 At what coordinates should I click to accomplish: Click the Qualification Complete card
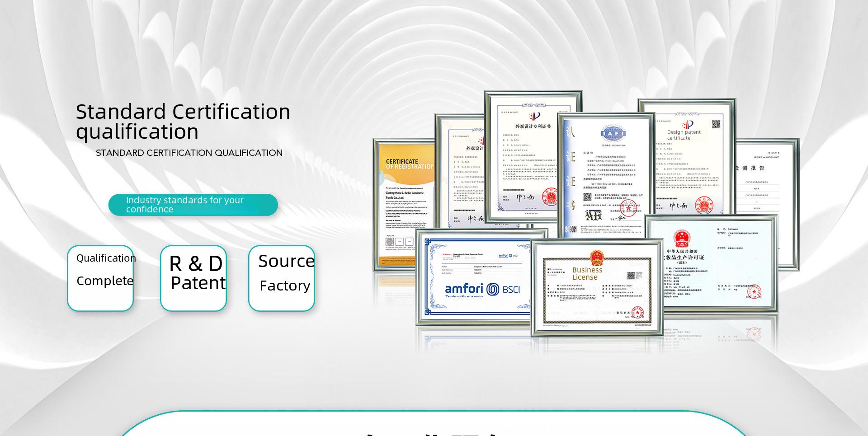tap(100, 278)
